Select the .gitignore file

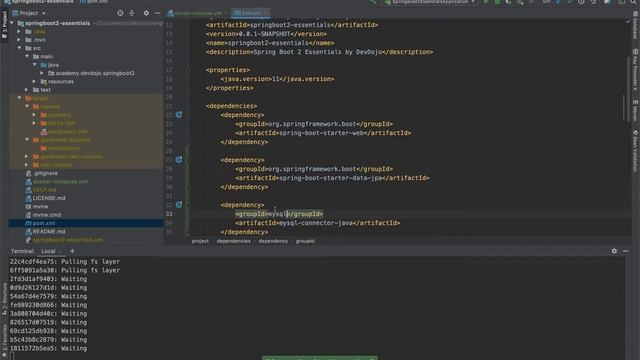(x=45, y=173)
